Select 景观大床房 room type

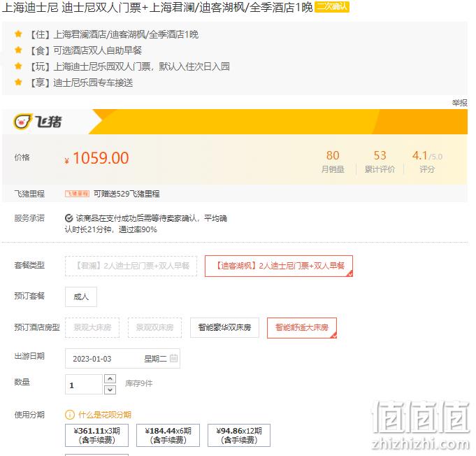click(x=92, y=327)
